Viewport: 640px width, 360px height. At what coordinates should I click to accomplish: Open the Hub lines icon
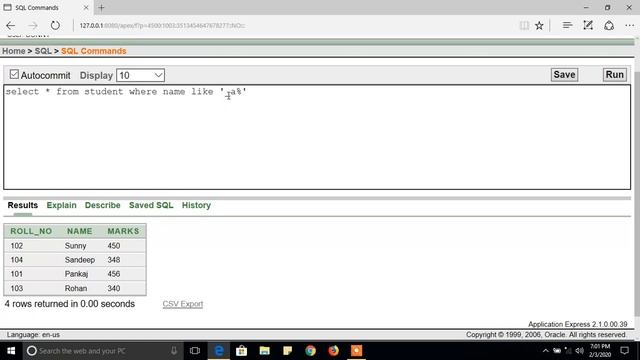[x=567, y=25]
